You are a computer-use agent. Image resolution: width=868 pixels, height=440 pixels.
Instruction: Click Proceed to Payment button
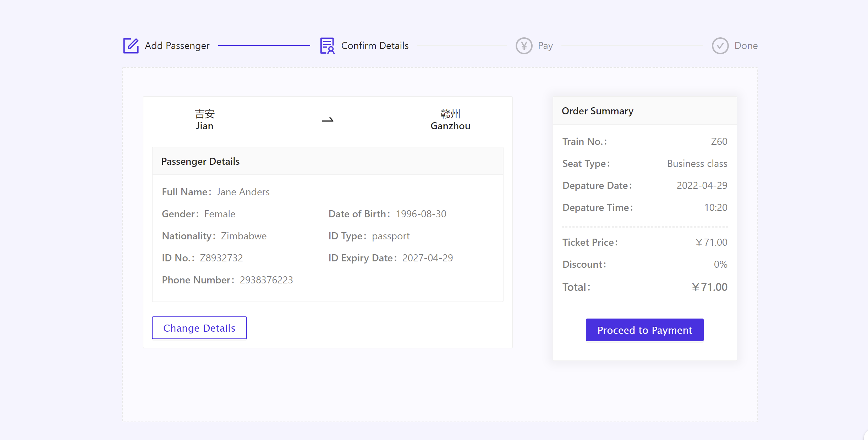645,330
